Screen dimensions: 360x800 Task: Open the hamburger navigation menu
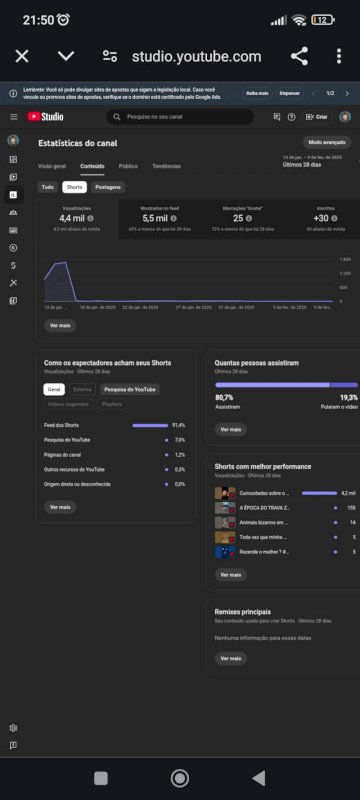tap(14, 117)
